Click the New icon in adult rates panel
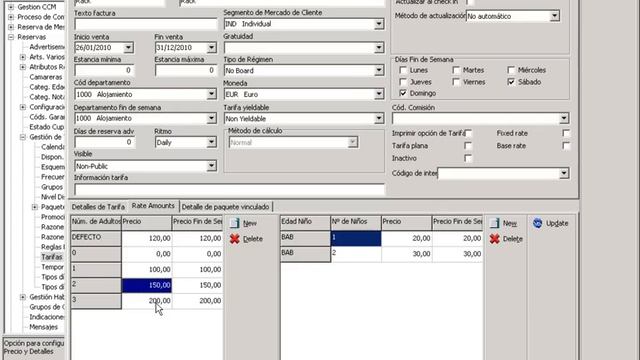This screenshot has width=640, height=360. (235, 223)
